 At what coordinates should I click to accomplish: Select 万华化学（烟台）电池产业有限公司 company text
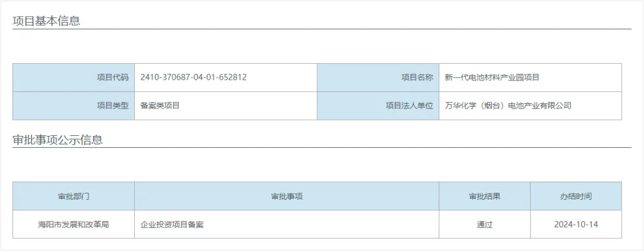click(507, 106)
